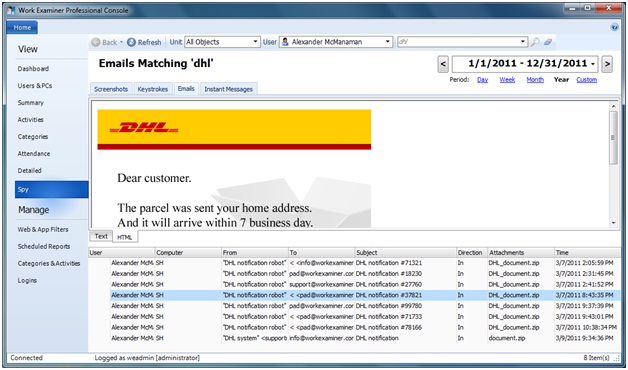628x370 pixels.
Task: Open the search text dropdown arrow
Action: 522,42
